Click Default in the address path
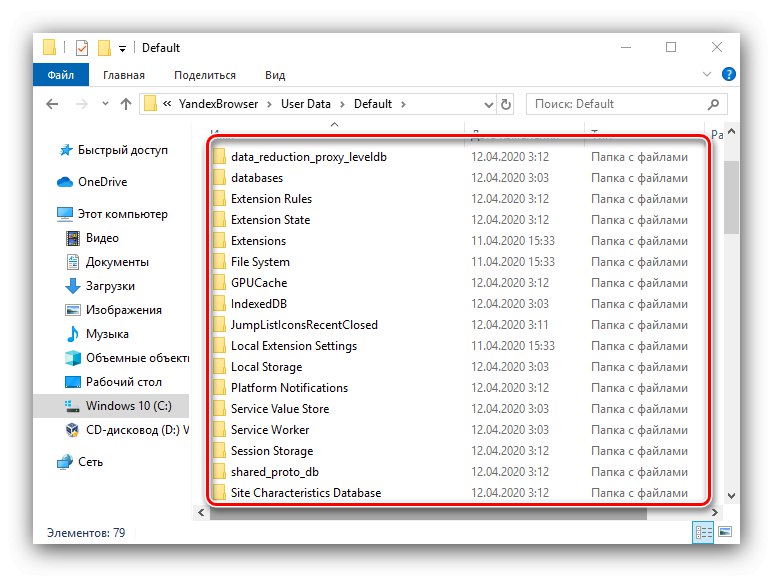 pyautogui.click(x=373, y=104)
